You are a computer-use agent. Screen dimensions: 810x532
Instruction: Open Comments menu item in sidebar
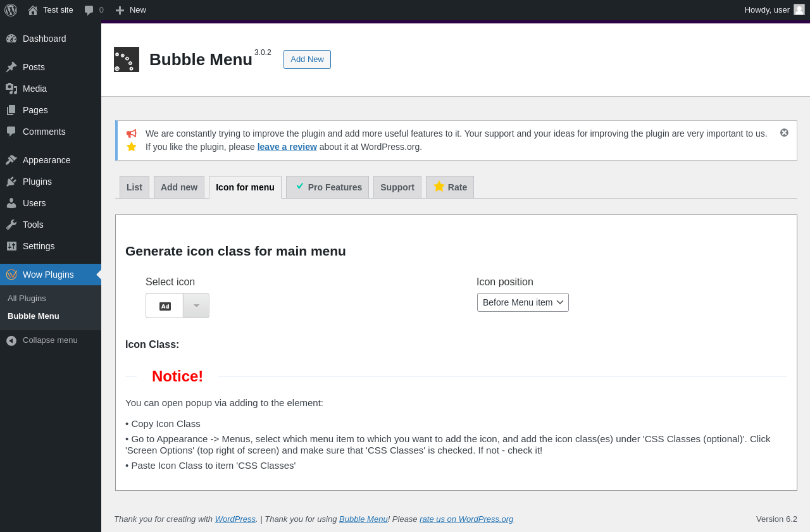pos(51,132)
